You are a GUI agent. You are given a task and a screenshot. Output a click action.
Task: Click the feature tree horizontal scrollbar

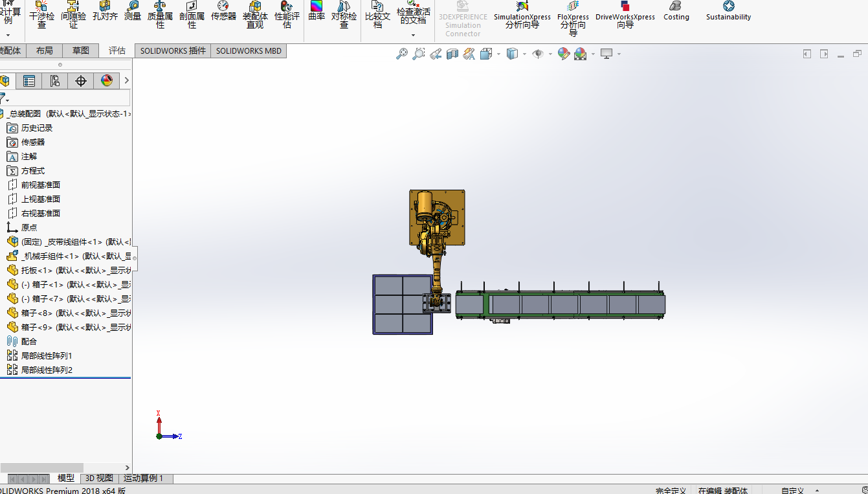click(42, 467)
